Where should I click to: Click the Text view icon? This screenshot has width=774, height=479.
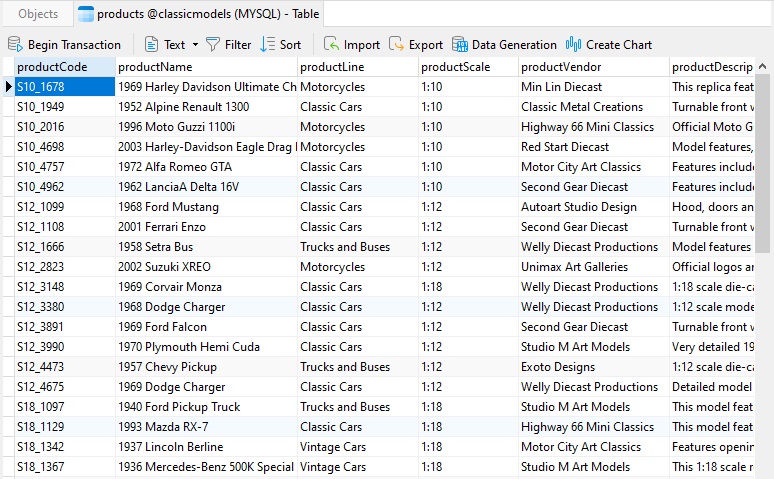point(151,44)
